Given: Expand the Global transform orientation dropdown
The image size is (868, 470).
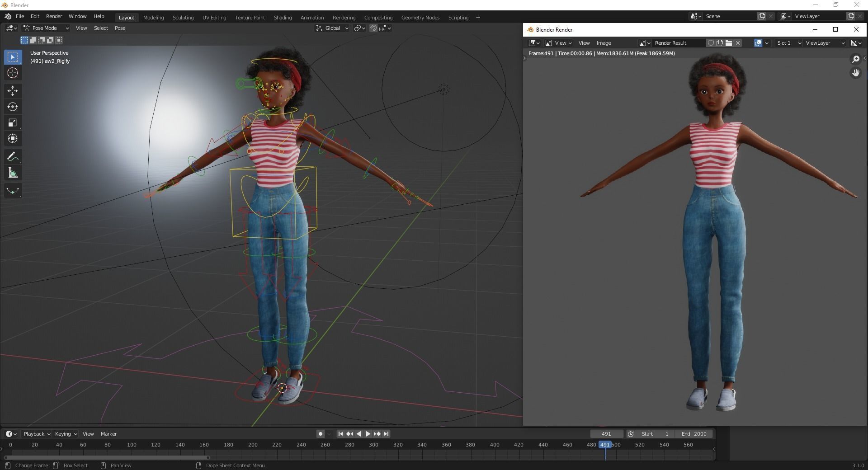Looking at the screenshot, I should [332, 28].
